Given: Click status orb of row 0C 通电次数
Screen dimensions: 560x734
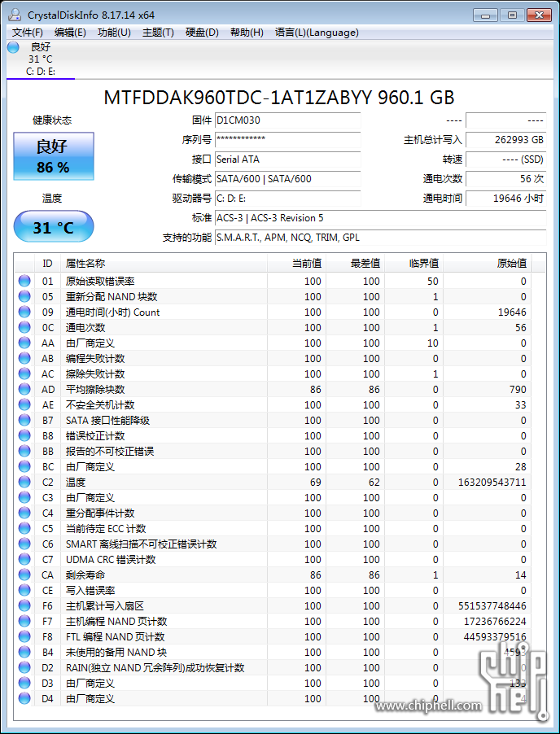Looking at the screenshot, I should (24, 328).
